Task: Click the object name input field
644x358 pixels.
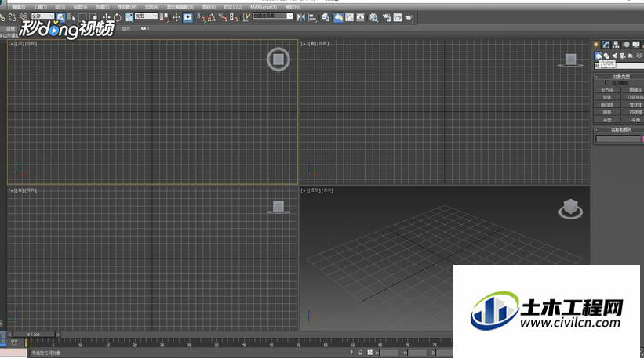Action: pyautogui.click(x=619, y=139)
